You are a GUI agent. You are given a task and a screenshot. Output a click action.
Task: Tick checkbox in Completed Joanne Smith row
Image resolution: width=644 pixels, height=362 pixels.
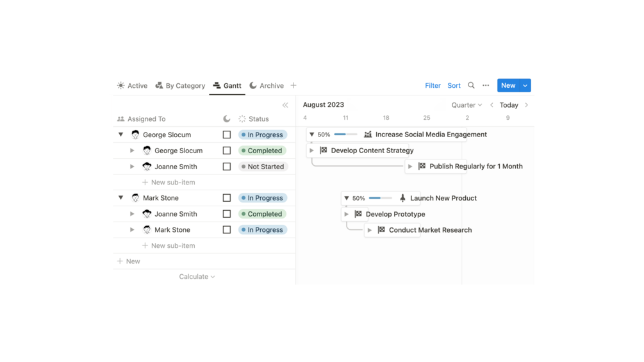click(227, 214)
